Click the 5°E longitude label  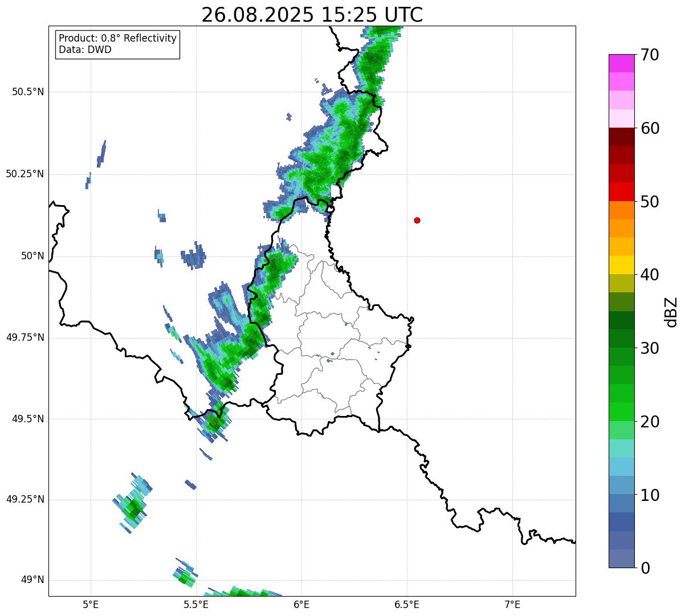pyautogui.click(x=91, y=604)
